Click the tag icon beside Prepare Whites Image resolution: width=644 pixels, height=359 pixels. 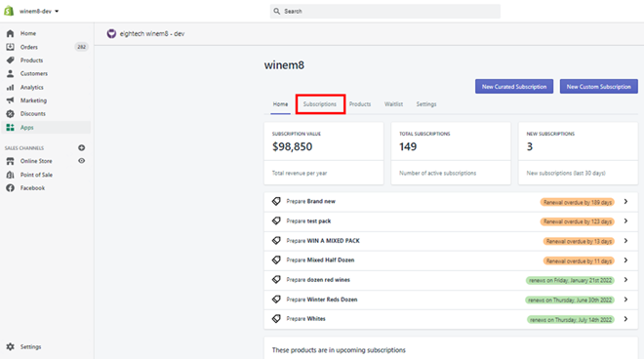[x=276, y=319]
